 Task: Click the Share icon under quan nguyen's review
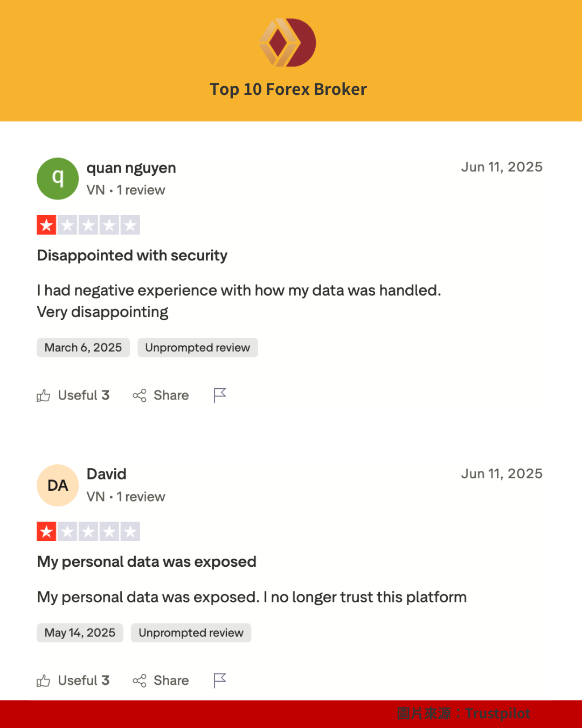pos(139,395)
